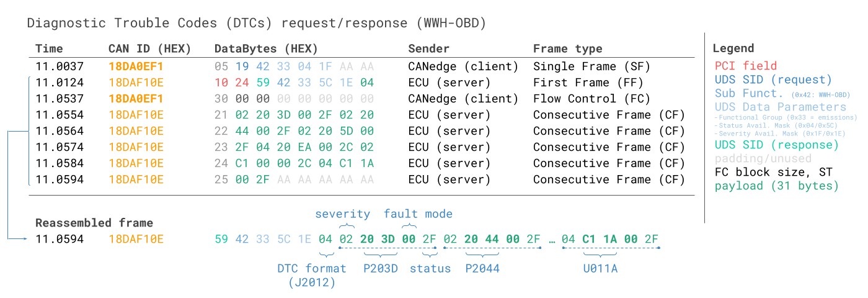Select data bytes 05 19 42 33 04 1F
The image size is (868, 298).
pyautogui.click(x=273, y=66)
